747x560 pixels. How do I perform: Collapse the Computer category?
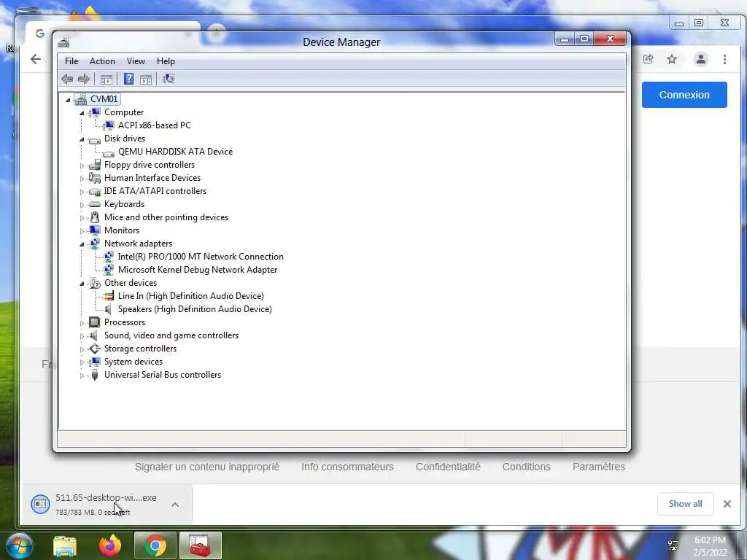82,113
